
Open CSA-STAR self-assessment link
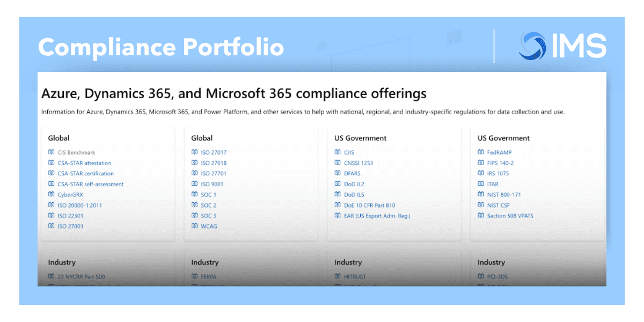pyautogui.click(x=90, y=184)
